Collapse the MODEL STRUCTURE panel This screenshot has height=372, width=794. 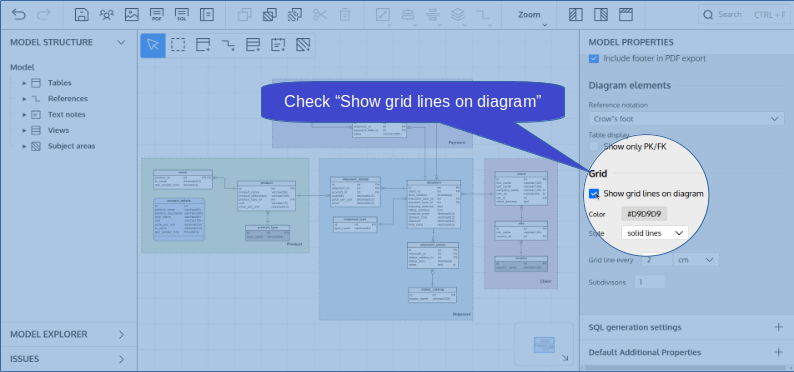tap(121, 43)
